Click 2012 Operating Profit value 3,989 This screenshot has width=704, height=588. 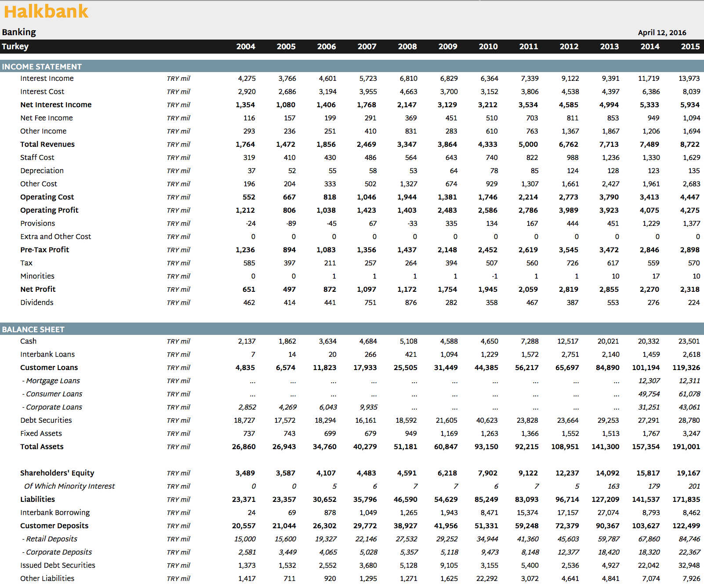coord(569,211)
